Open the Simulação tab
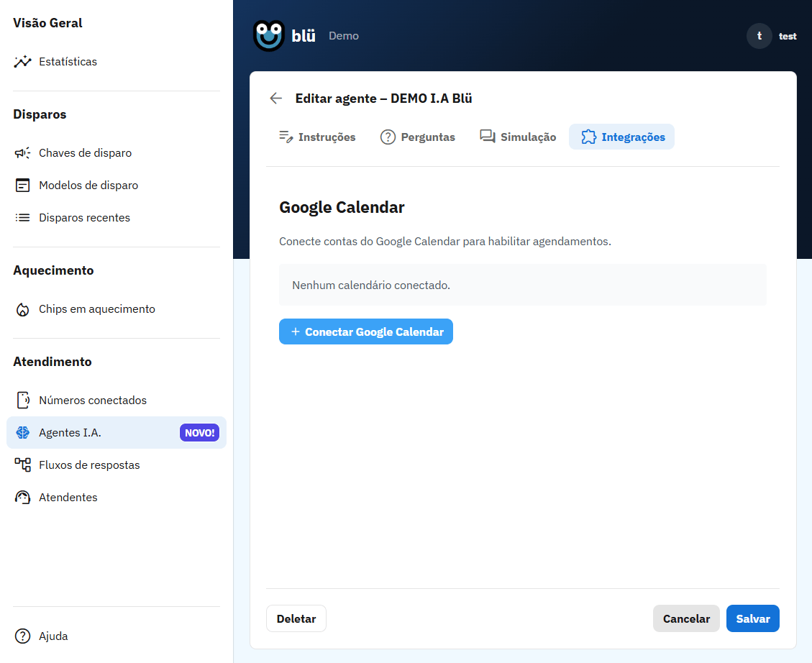 [x=517, y=137]
